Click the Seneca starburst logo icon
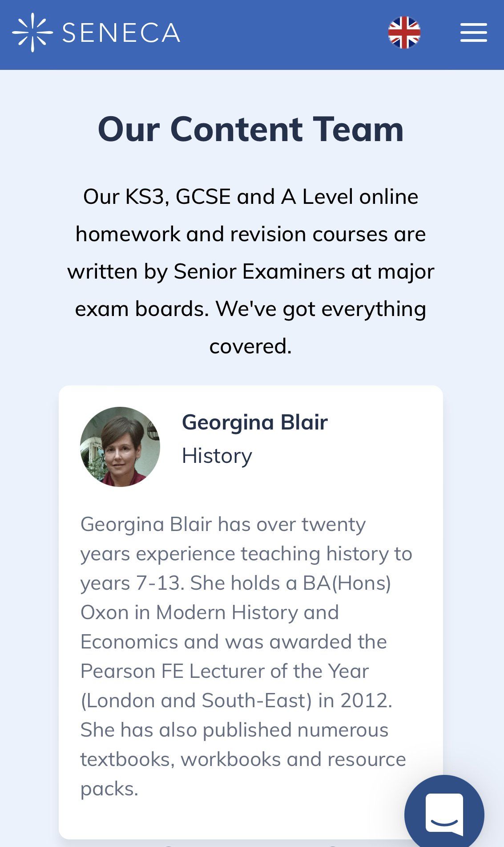Viewport: 504px width, 847px height. (32, 32)
